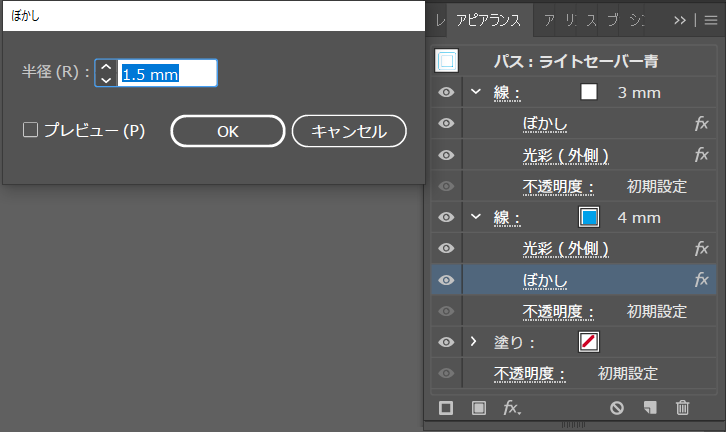Viewport: 726px width, 432px height.
Task: Click the 3 mm stroke weight value
Action: tap(639, 93)
